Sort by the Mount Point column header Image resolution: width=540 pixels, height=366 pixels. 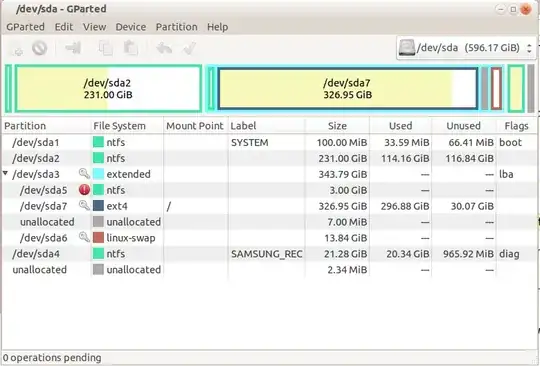[196, 126]
